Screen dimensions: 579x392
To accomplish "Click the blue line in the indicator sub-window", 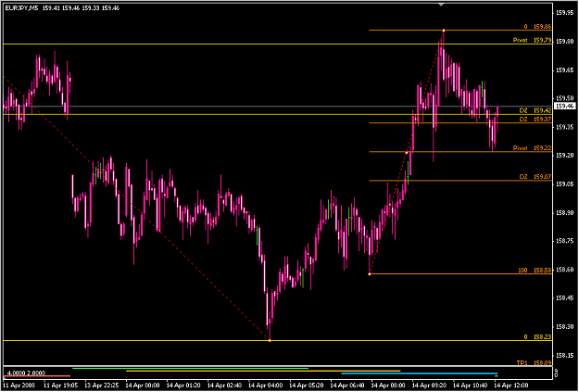I will point(419,373).
